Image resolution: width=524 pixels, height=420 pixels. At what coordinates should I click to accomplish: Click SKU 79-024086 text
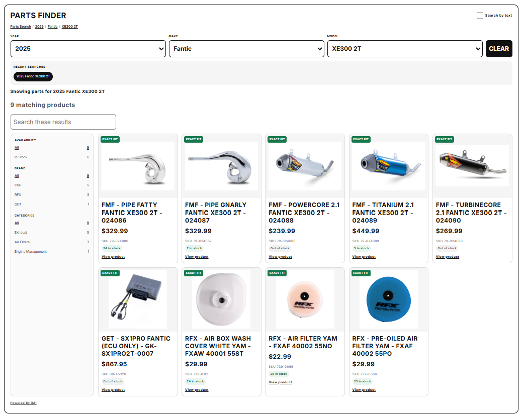pos(115,241)
